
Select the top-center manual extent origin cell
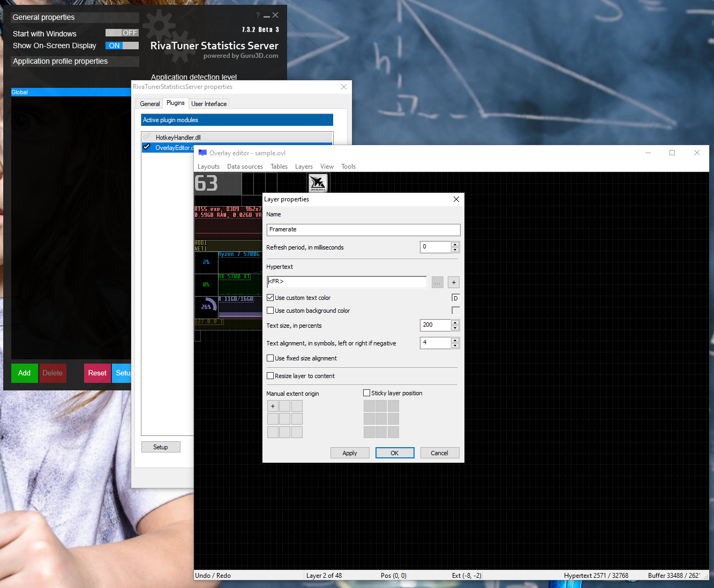click(x=285, y=406)
